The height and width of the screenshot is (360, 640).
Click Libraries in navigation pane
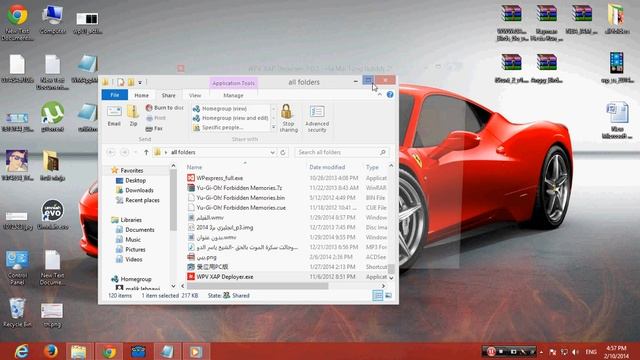[127, 220]
